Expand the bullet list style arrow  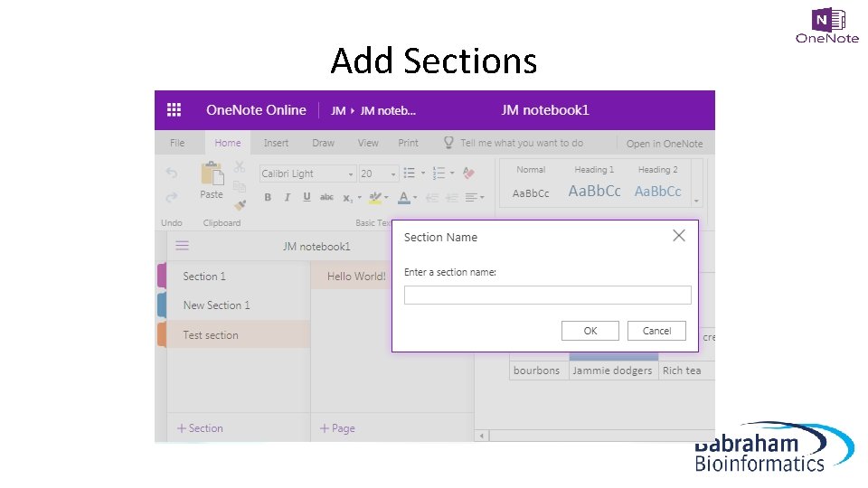point(423,174)
